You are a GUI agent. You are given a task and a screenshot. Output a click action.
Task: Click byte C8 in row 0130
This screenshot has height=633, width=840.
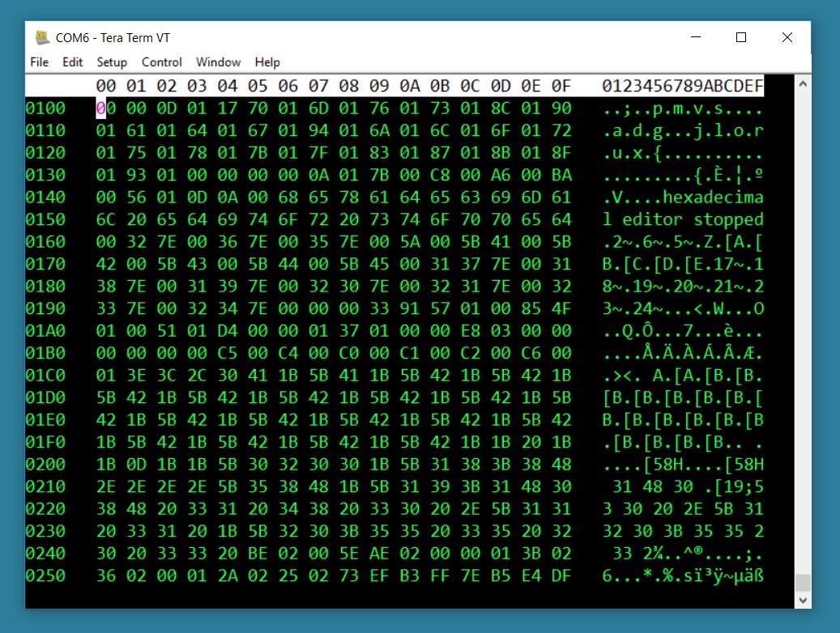click(x=440, y=175)
